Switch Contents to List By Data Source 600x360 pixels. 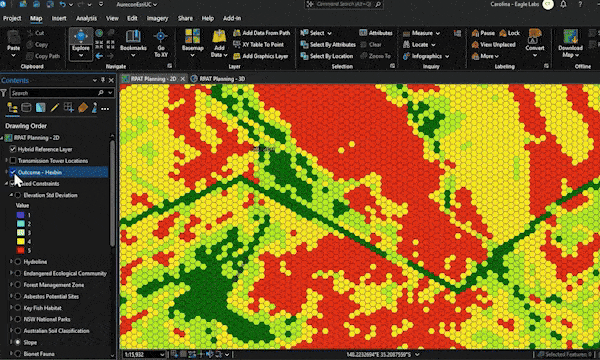tap(26, 108)
